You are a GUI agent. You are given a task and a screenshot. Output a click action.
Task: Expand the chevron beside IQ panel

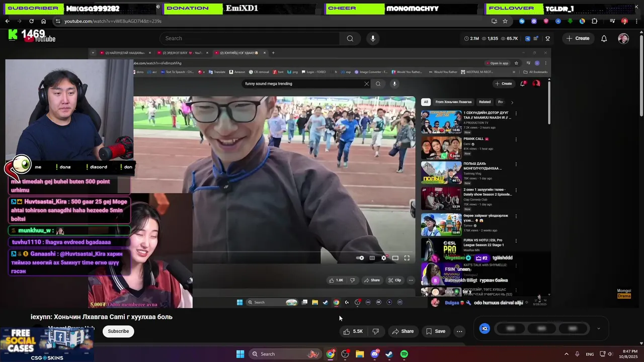598,329
